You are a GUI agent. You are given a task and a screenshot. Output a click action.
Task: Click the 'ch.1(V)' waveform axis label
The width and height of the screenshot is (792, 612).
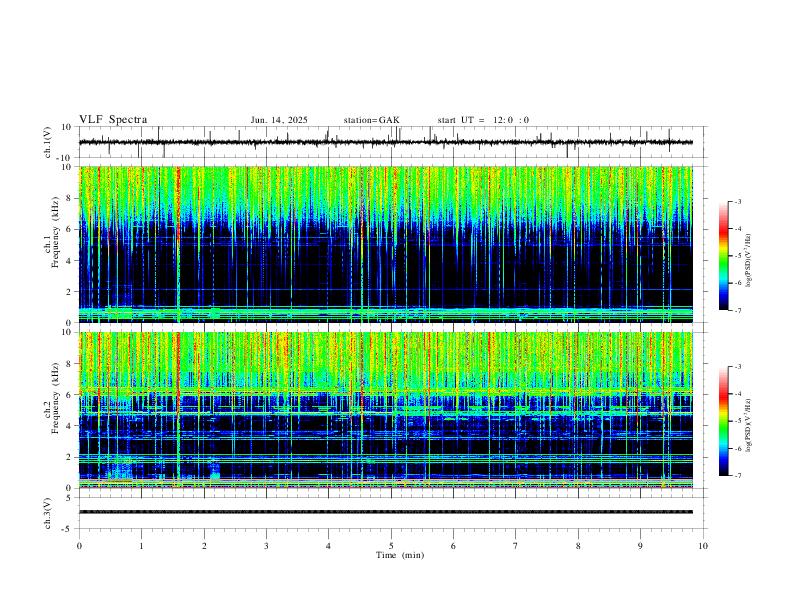[48, 142]
